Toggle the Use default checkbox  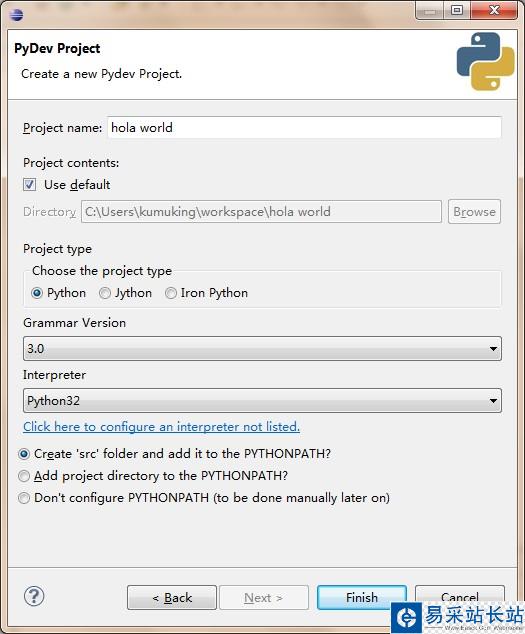click(x=29, y=185)
